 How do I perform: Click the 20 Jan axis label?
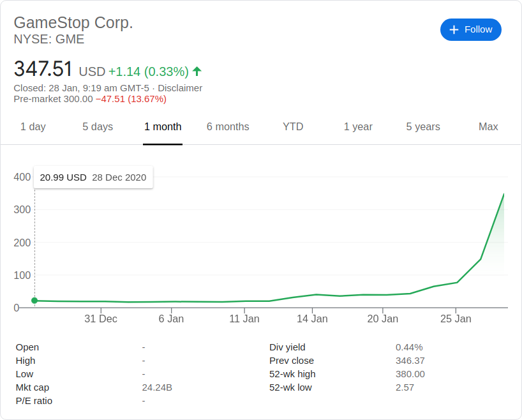pos(383,319)
